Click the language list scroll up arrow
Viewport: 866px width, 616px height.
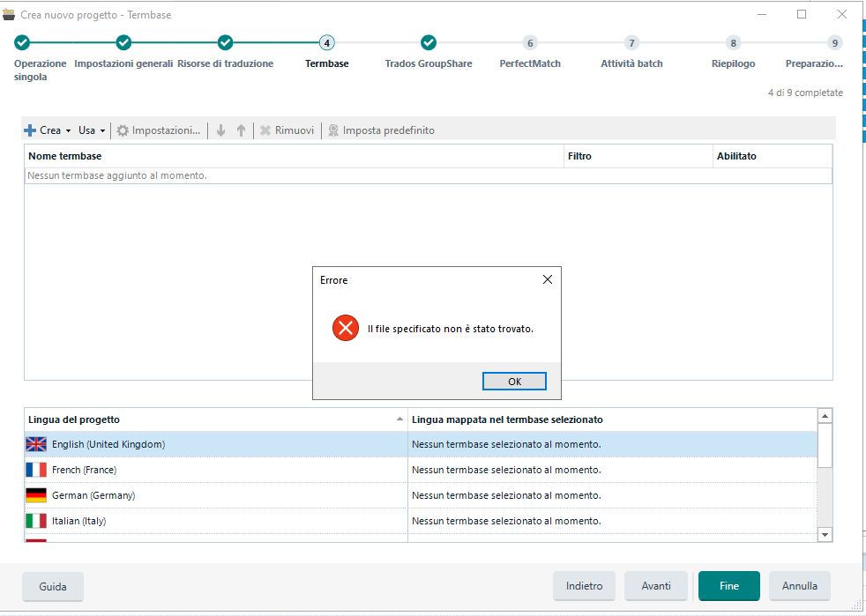[x=825, y=416]
